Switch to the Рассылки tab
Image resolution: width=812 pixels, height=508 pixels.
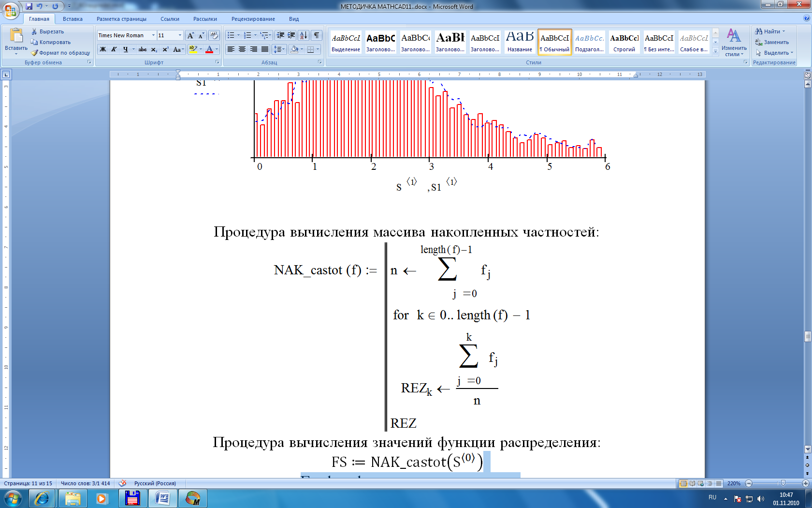pyautogui.click(x=205, y=19)
